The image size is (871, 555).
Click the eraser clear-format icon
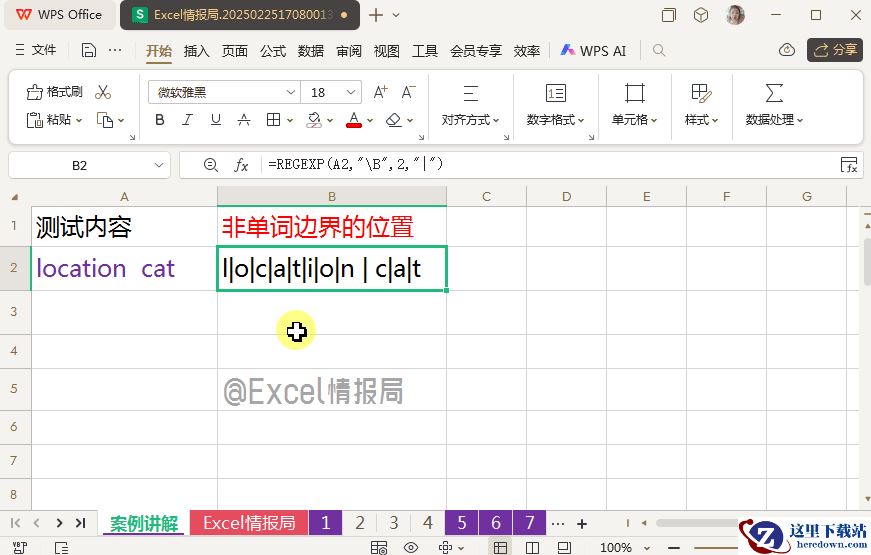click(394, 119)
